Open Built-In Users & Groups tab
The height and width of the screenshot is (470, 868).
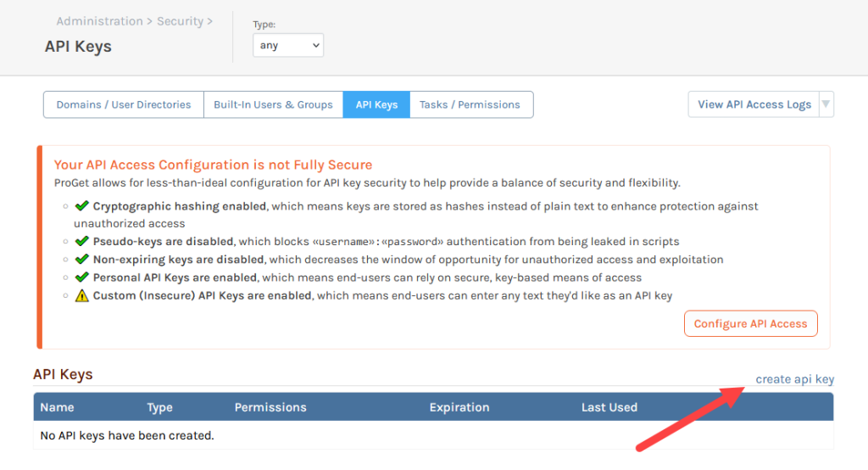click(x=273, y=104)
